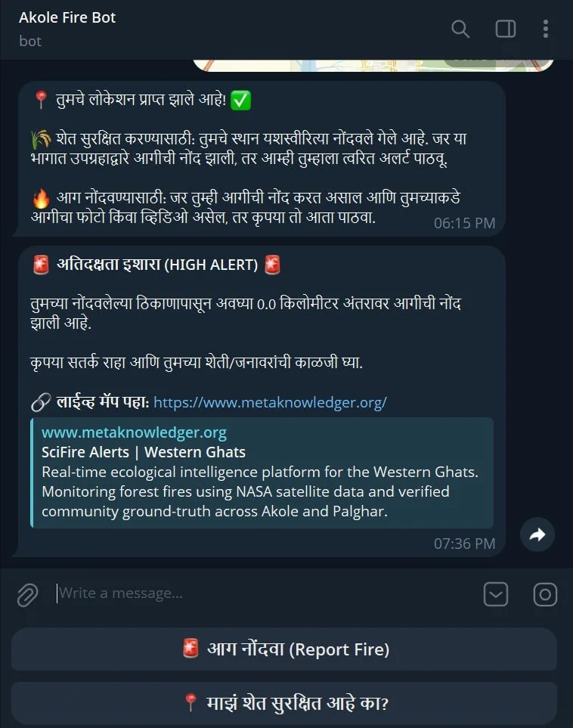Collapse bot keyboard with chevron icon
Viewport: 573px width, 728px height.
(x=495, y=594)
